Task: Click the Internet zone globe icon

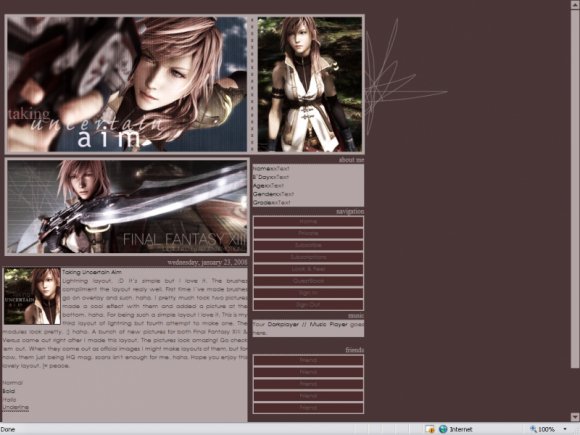Action: pyautogui.click(x=443, y=429)
